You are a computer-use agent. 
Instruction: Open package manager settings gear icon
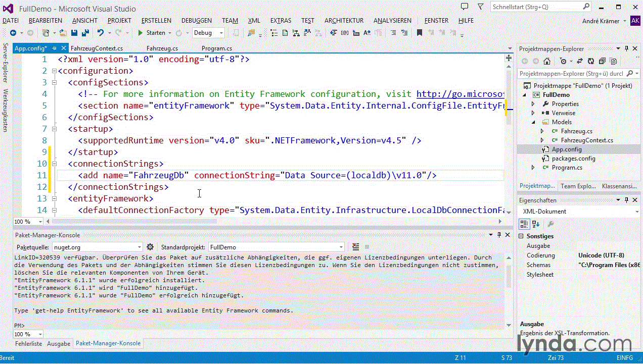150,247
